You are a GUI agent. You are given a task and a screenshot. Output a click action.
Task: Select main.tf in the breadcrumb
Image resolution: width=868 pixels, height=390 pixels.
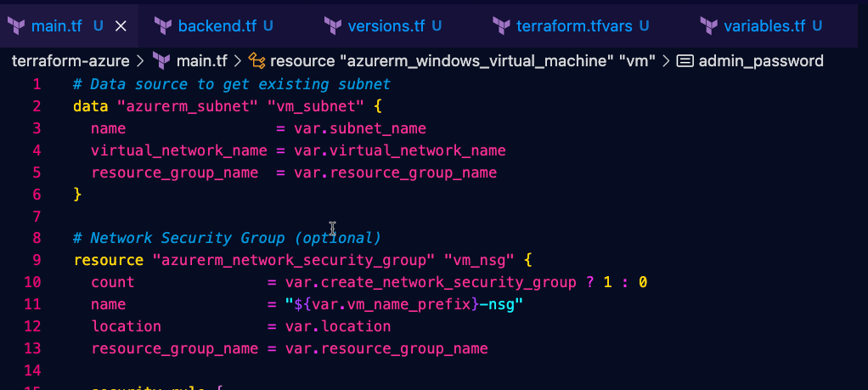click(x=201, y=61)
